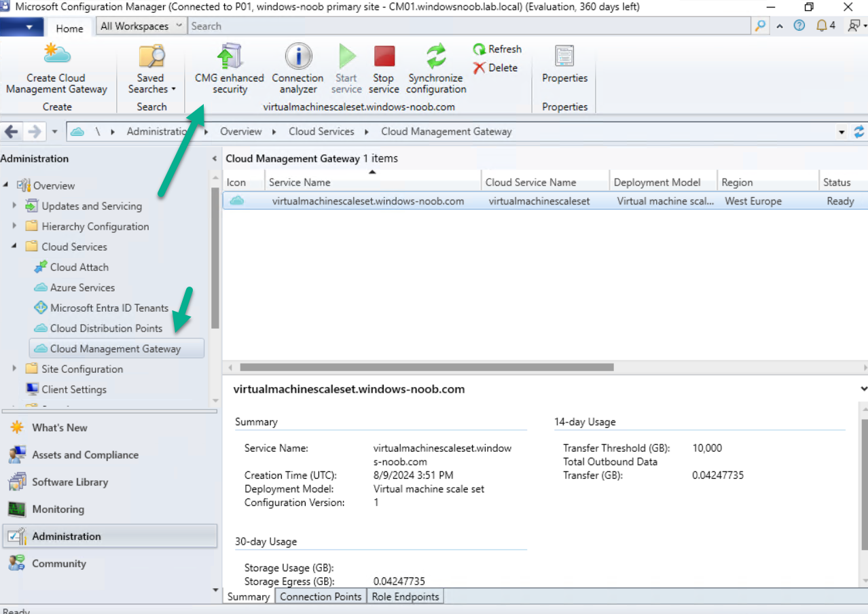The height and width of the screenshot is (614, 868).
Task: Click the Refresh ribbon command
Action: point(497,50)
